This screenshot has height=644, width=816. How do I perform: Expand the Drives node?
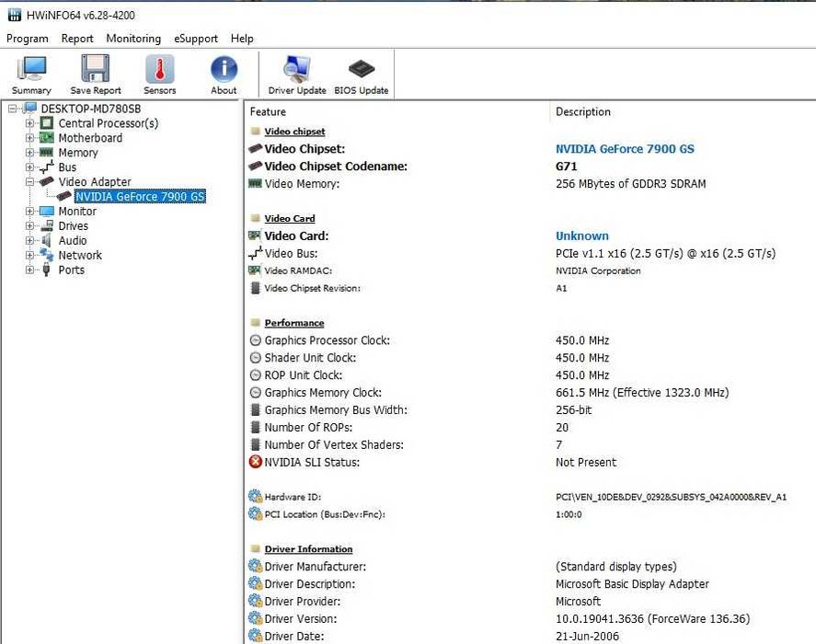pos(29,226)
